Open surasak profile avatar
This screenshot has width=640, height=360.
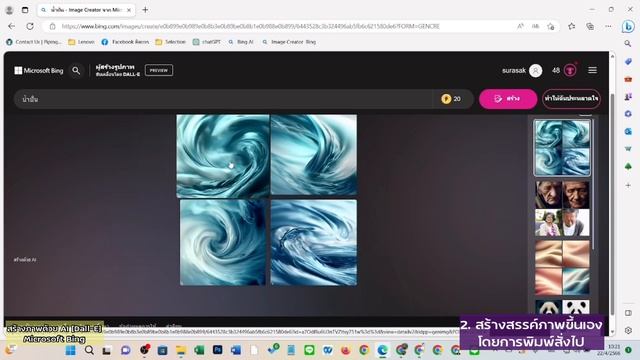(536, 71)
